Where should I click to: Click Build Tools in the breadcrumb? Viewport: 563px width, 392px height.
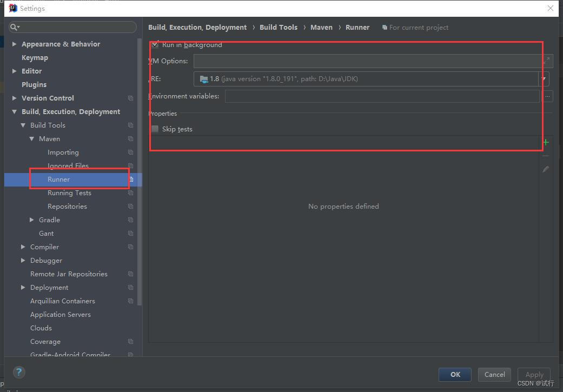point(279,27)
